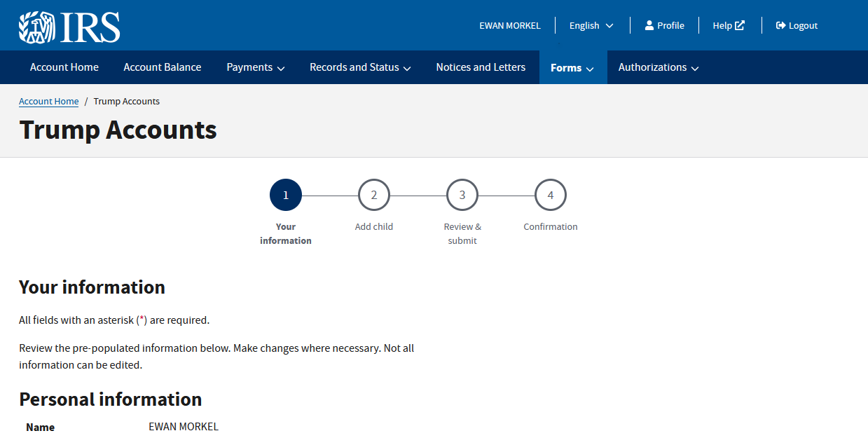Select step 1 Your information circle
The width and height of the screenshot is (868, 438).
coord(286,196)
